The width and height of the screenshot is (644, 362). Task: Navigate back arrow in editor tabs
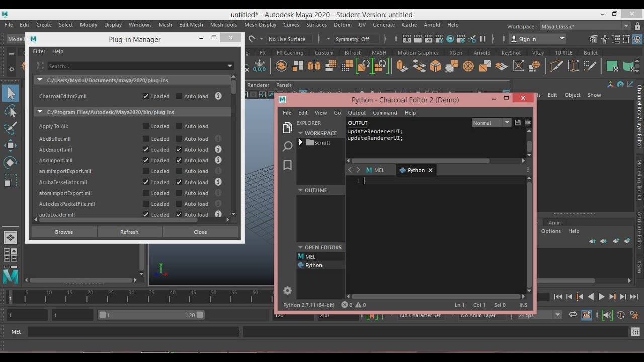pyautogui.click(x=350, y=170)
